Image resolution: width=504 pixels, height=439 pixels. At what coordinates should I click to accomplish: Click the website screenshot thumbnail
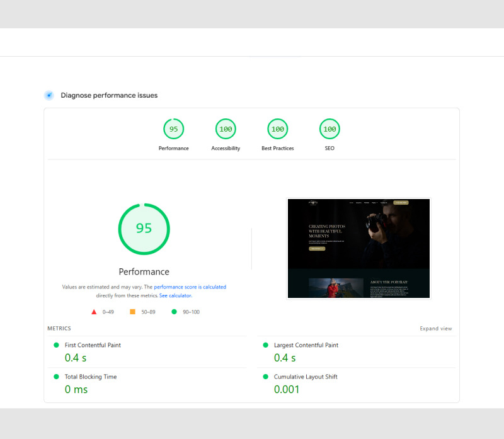tap(358, 249)
